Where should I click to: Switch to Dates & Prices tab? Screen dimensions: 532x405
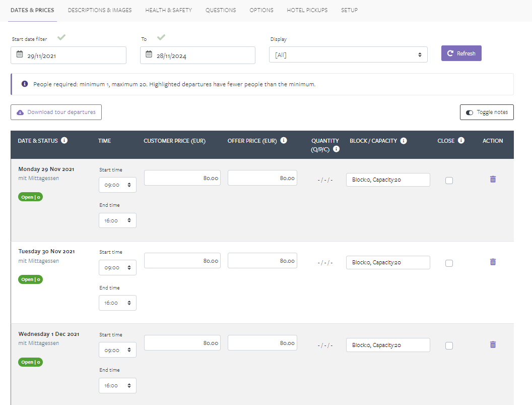pos(32,10)
